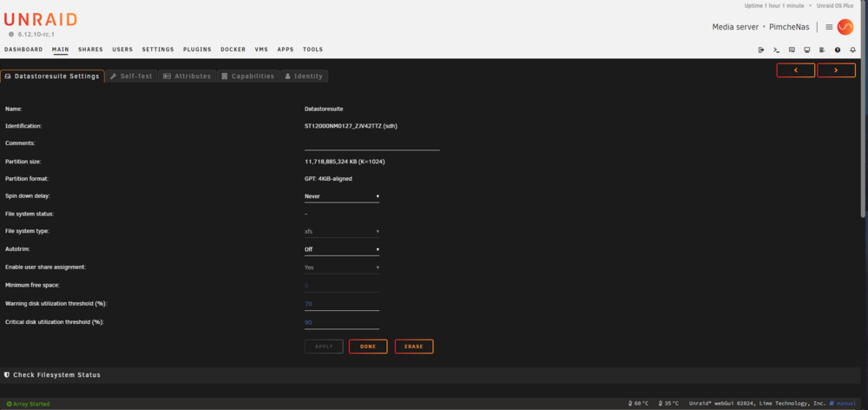Screen dimensions: 868x410
Task: Click the ERASE button
Action: coord(414,347)
